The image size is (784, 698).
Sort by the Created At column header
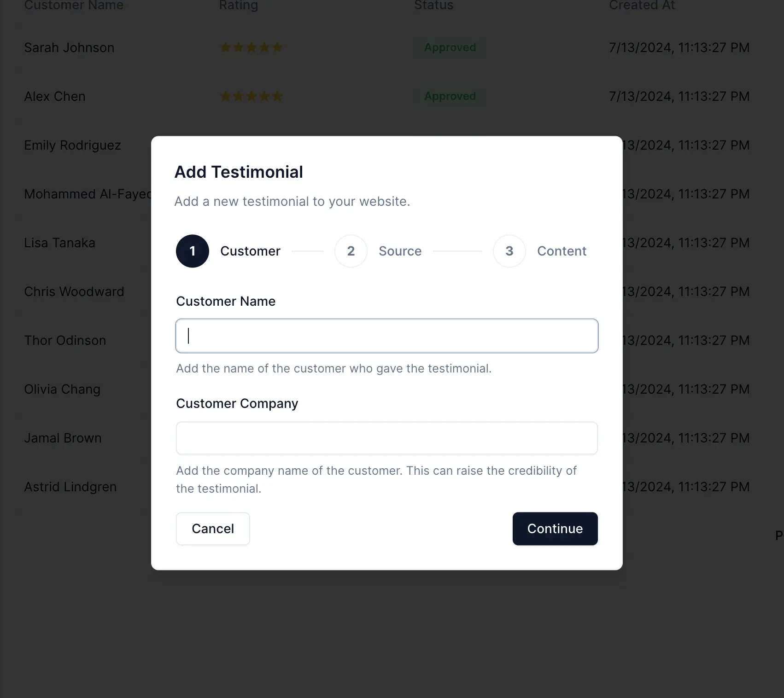pyautogui.click(x=642, y=6)
